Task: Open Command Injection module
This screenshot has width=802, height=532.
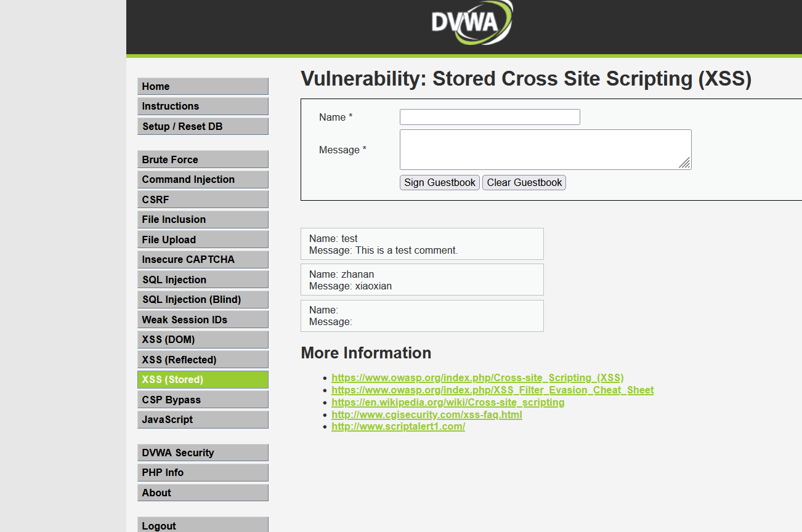Action: (x=203, y=179)
